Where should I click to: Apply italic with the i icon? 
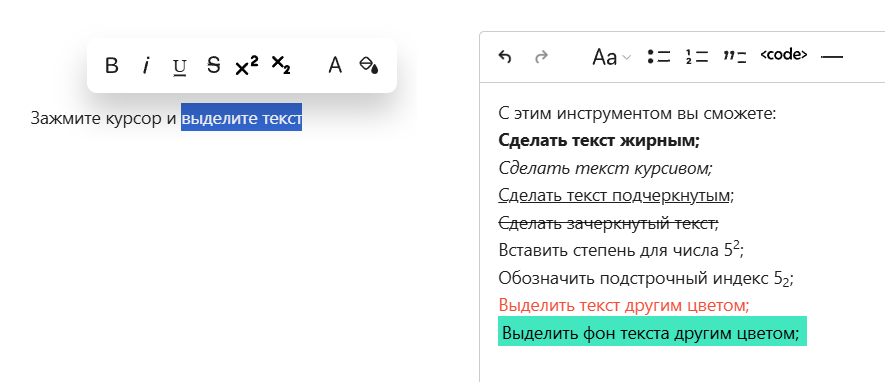tap(146, 65)
